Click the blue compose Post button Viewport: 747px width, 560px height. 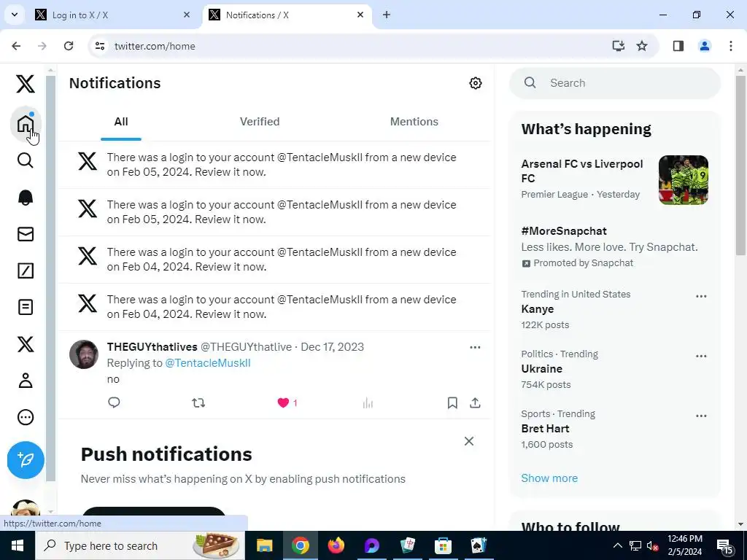[26, 459]
